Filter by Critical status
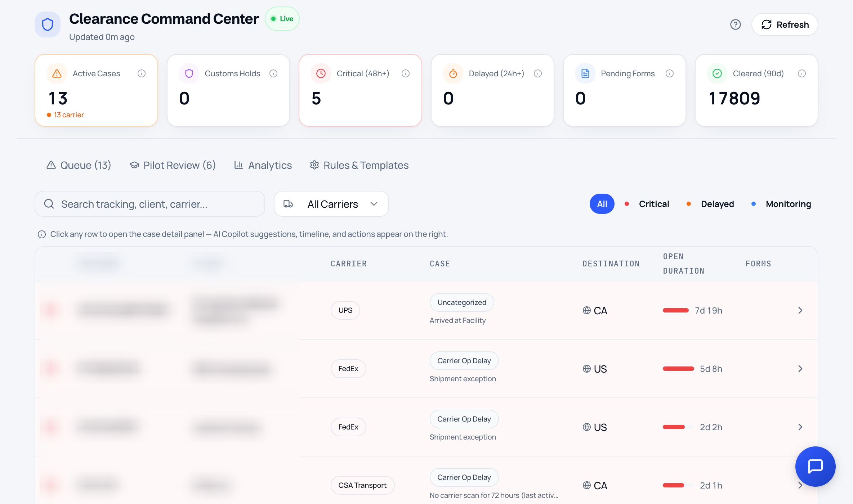This screenshot has width=853, height=504. pyautogui.click(x=647, y=204)
